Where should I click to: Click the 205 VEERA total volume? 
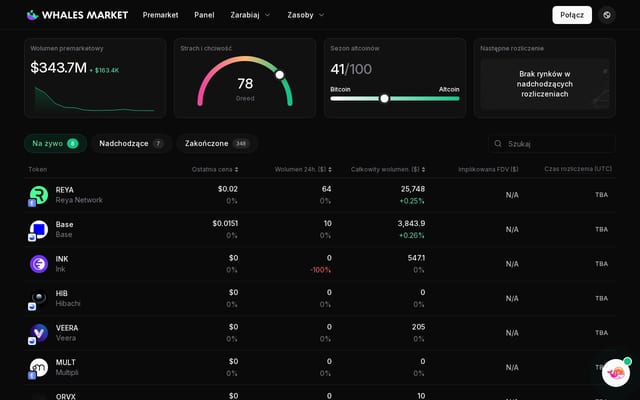[418, 327]
